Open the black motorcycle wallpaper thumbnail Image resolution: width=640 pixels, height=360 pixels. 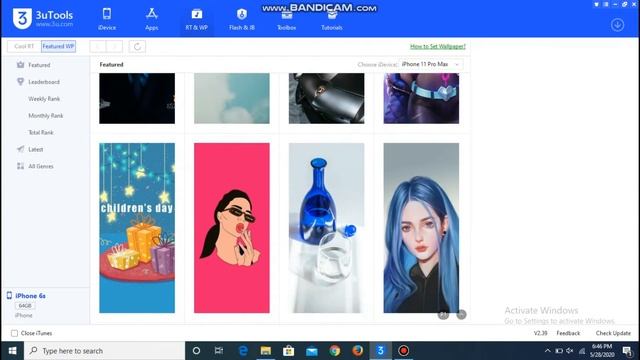point(327,98)
